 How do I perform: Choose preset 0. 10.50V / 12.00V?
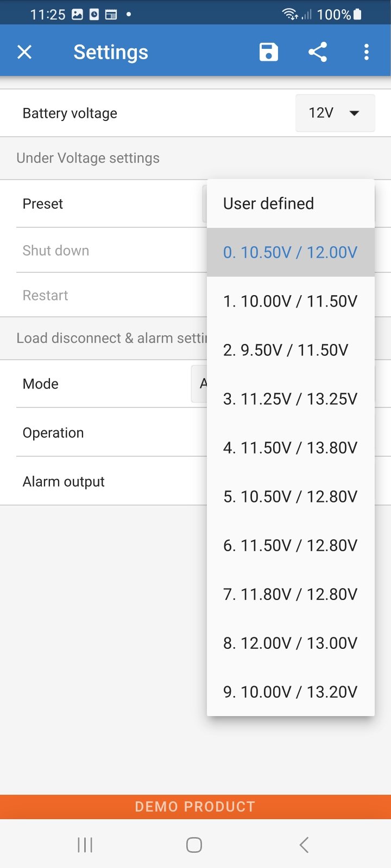291,252
